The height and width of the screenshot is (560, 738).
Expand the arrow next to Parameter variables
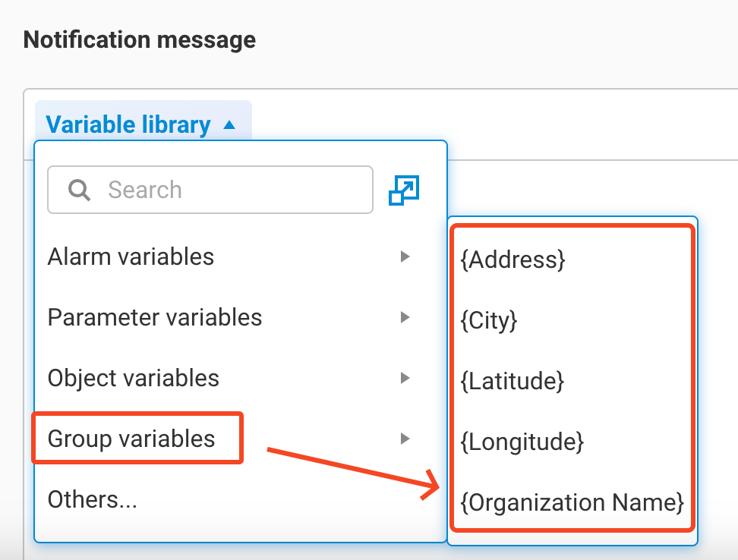pyautogui.click(x=405, y=317)
